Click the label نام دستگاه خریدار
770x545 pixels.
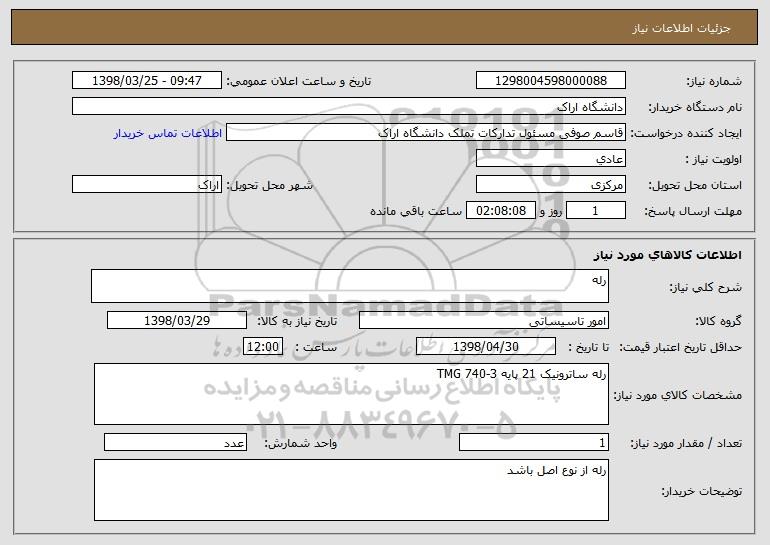pyautogui.click(x=695, y=107)
